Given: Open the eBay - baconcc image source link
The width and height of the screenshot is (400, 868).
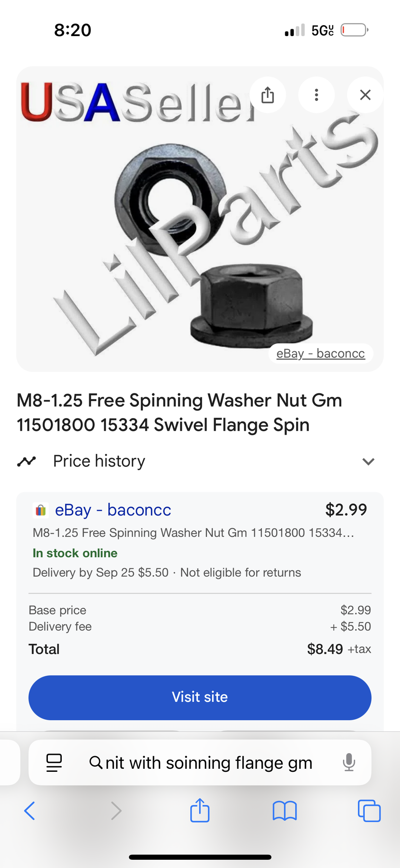Looking at the screenshot, I should [x=320, y=353].
